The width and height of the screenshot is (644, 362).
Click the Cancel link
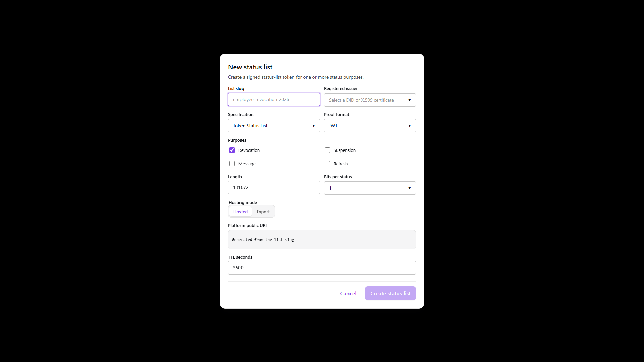point(348,293)
